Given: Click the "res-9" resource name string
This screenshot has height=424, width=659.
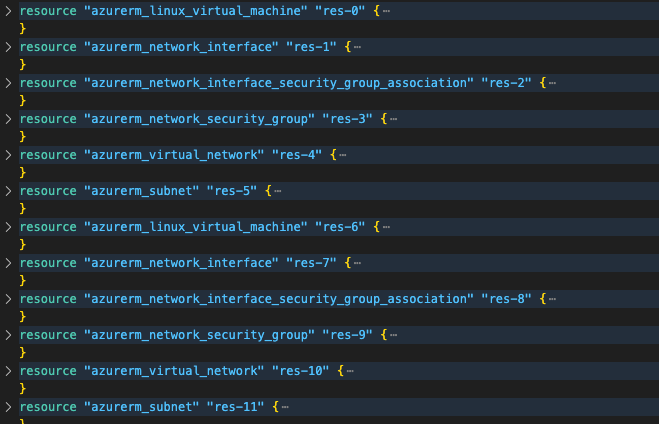Looking at the screenshot, I should (347, 335).
